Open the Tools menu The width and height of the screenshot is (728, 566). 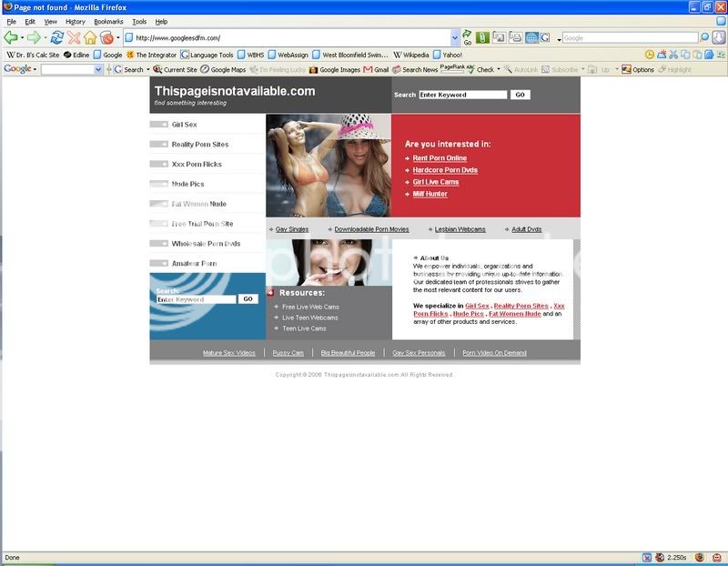[139, 21]
